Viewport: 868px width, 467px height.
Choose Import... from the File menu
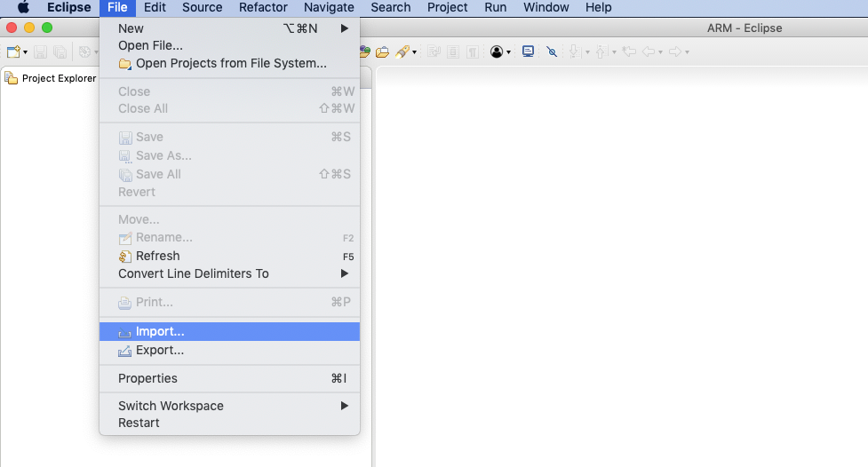point(160,331)
